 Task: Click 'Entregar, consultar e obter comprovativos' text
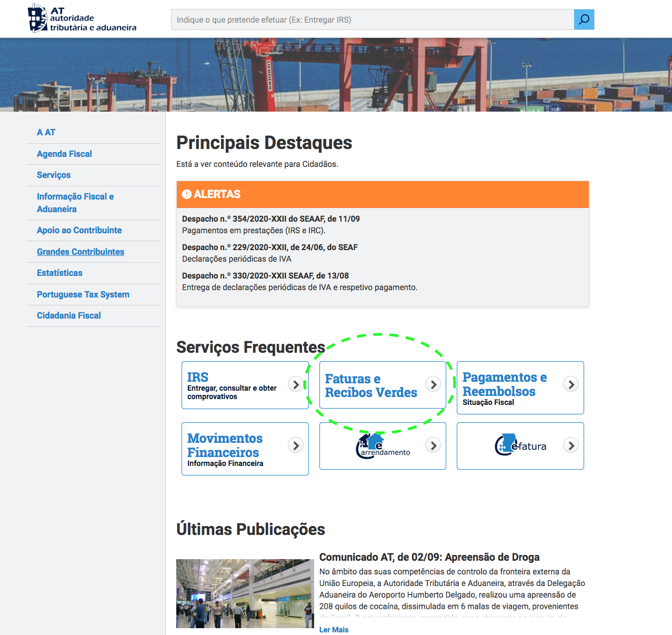tap(232, 392)
